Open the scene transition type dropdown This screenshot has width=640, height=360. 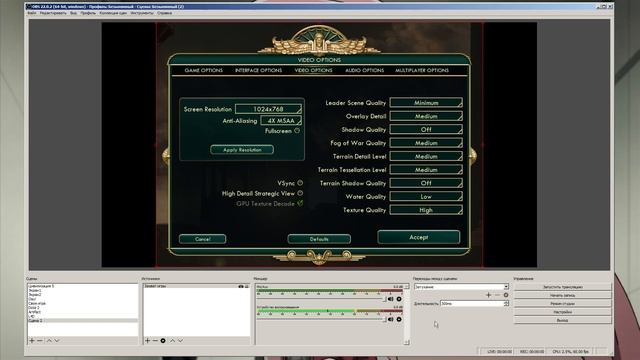click(461, 287)
